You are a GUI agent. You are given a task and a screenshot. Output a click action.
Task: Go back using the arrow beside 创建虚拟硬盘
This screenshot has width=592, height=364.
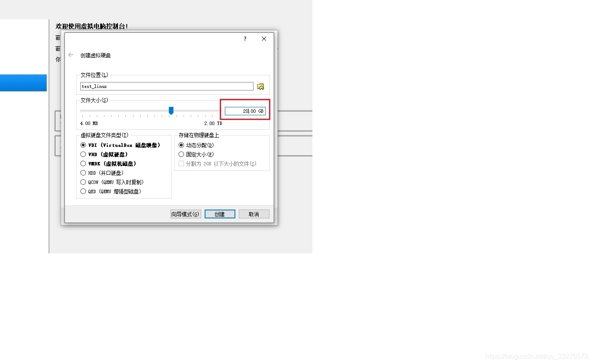[71, 55]
